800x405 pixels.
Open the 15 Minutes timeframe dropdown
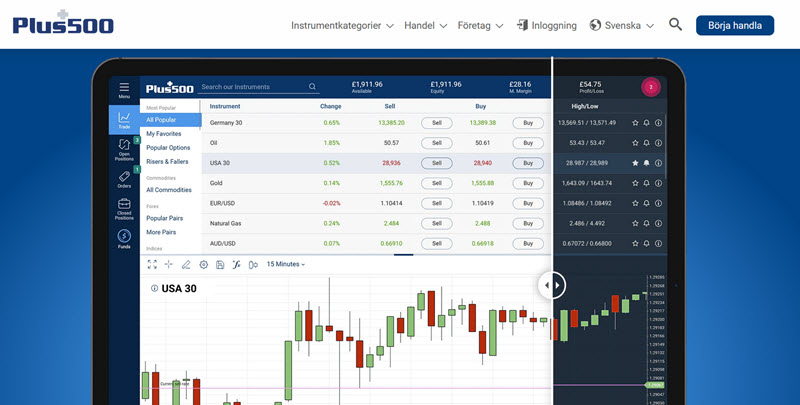[x=286, y=264]
